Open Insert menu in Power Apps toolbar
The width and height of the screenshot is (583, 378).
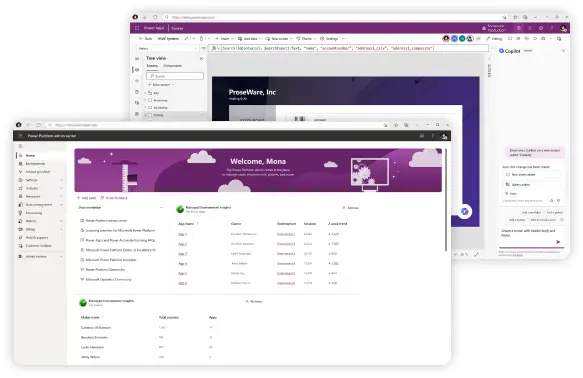[225, 39]
